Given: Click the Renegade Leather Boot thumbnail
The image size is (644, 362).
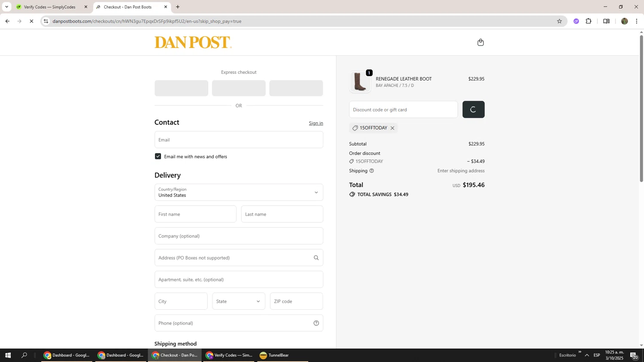Looking at the screenshot, I should (360, 82).
